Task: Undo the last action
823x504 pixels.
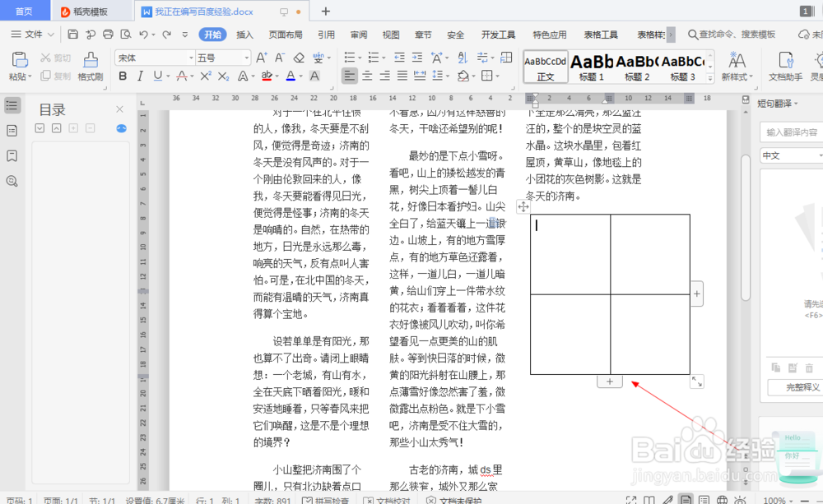Action: (143, 35)
